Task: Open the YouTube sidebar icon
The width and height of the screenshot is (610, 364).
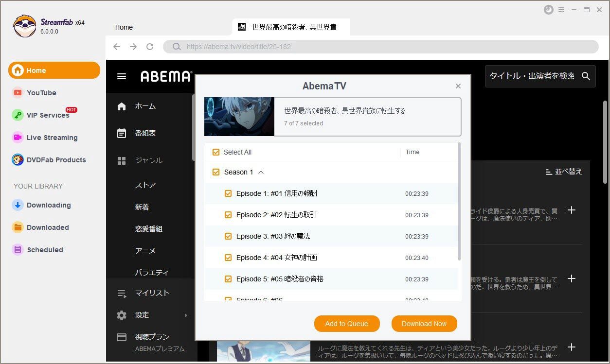Action: 18,93
